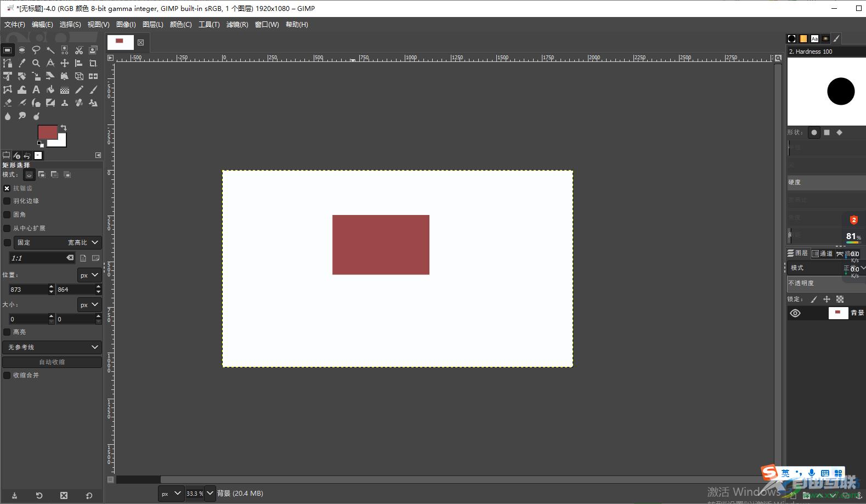
Task: Select the square brush shape
Action: click(827, 132)
